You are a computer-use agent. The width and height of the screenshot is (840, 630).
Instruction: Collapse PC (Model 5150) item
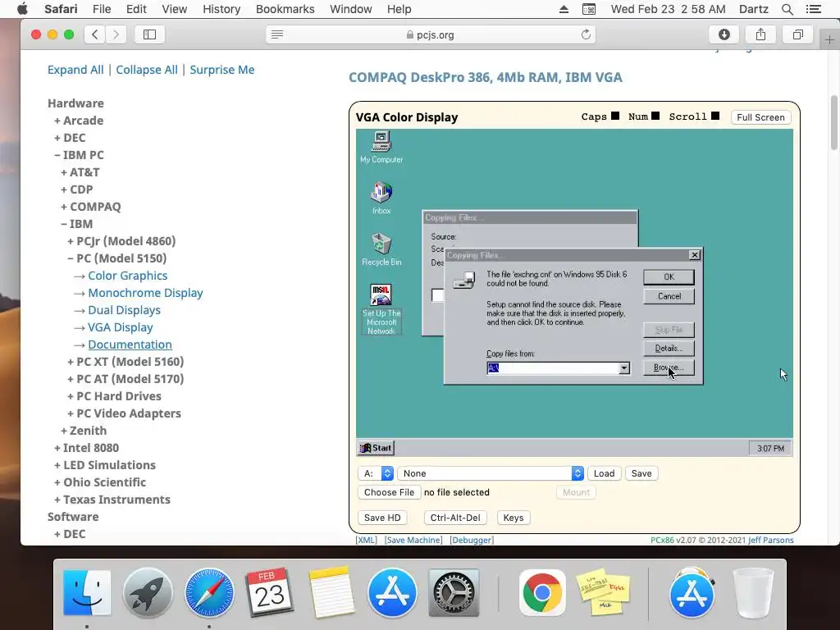coord(116,258)
